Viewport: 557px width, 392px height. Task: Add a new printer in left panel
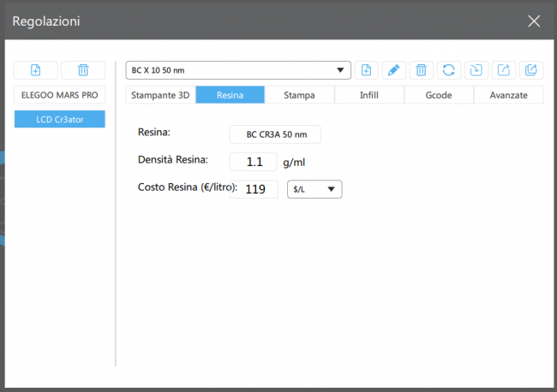point(36,70)
